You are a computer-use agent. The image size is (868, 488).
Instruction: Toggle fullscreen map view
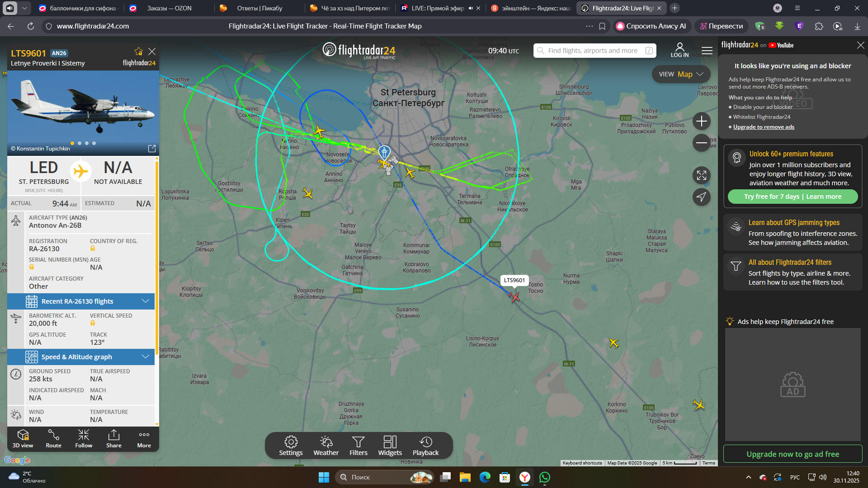pos(702,175)
